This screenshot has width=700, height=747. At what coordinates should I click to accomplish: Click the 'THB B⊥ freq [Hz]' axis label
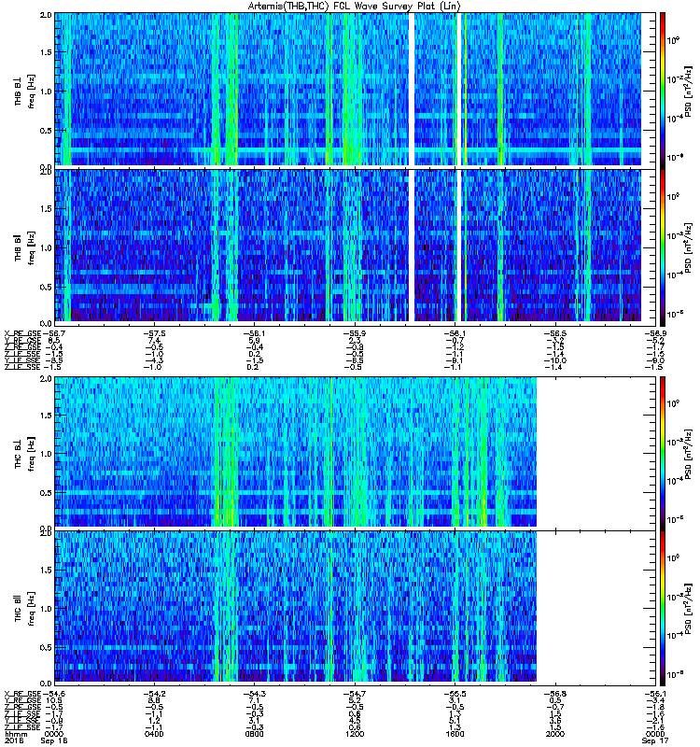tap(24, 91)
